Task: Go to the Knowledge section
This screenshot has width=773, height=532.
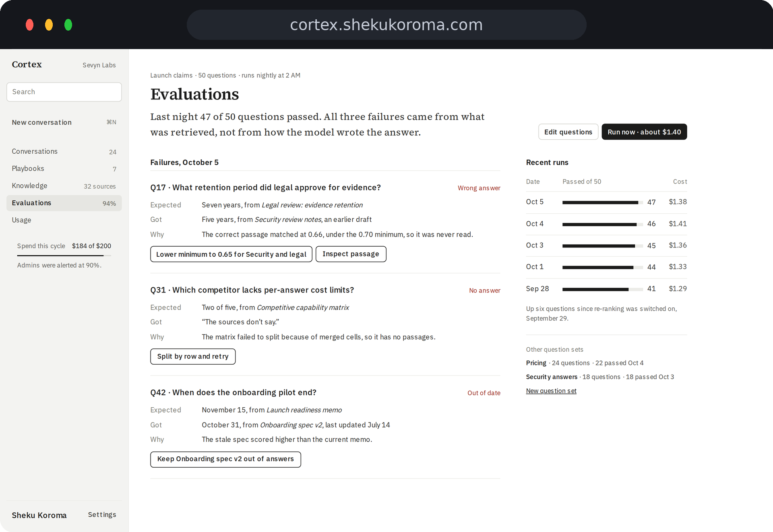Action: 64,186
